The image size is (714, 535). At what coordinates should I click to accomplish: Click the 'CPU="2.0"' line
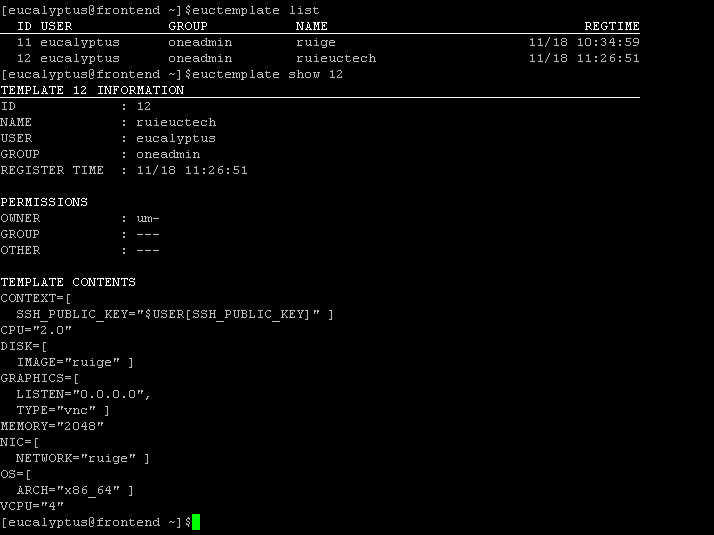click(x=36, y=330)
